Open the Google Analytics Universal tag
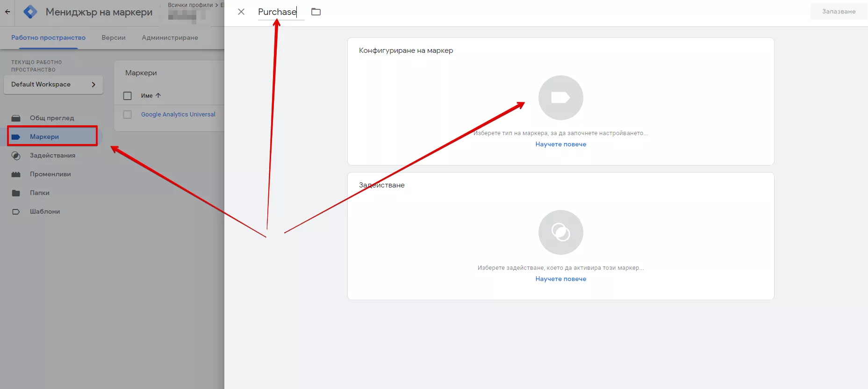Image resolution: width=868 pixels, height=389 pixels. point(178,114)
